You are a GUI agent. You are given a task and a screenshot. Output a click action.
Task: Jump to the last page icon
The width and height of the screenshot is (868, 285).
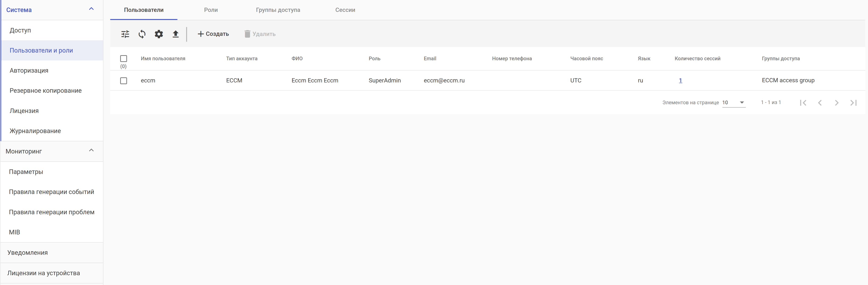pos(853,103)
